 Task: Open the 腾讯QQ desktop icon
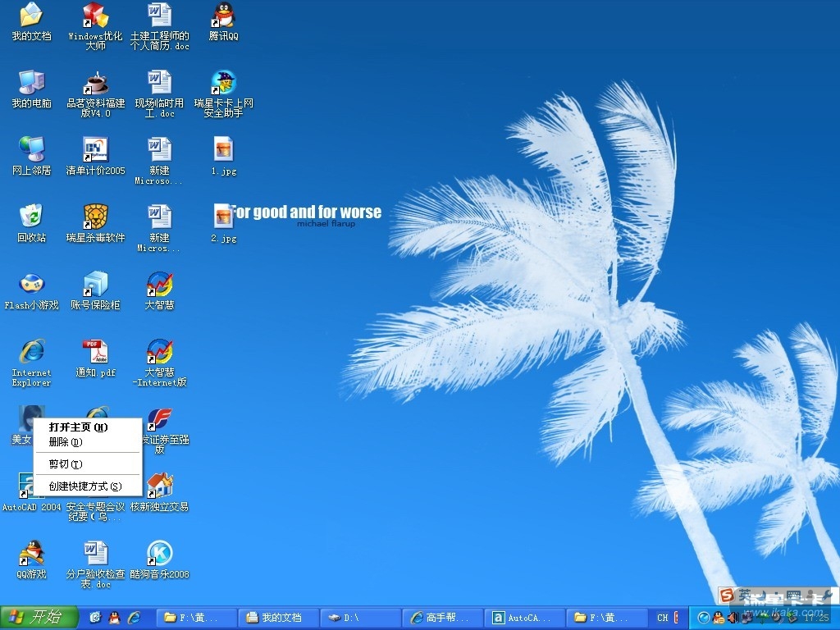[223, 15]
